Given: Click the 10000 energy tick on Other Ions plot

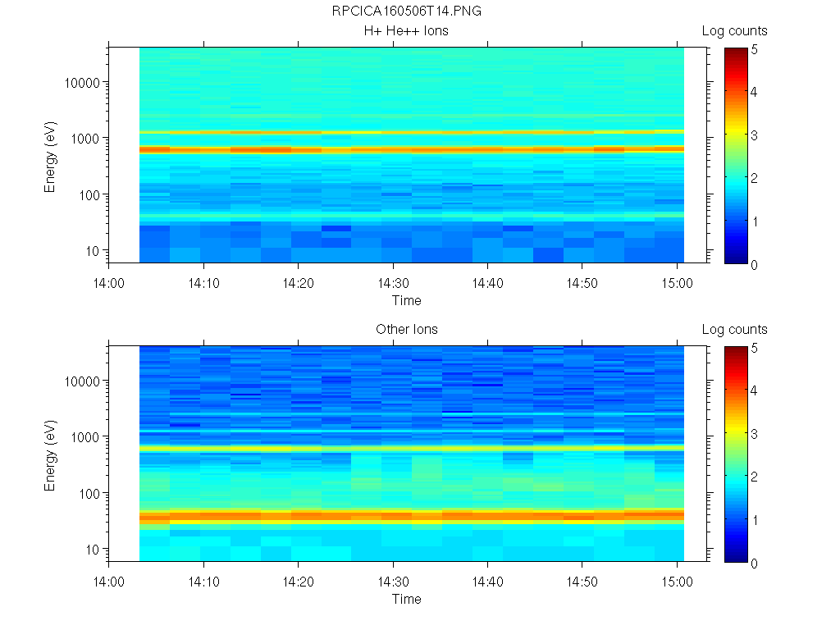Looking at the screenshot, I should (x=82, y=381).
